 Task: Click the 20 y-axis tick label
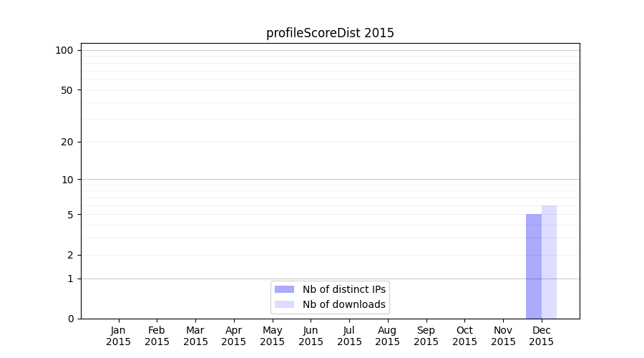click(x=67, y=142)
